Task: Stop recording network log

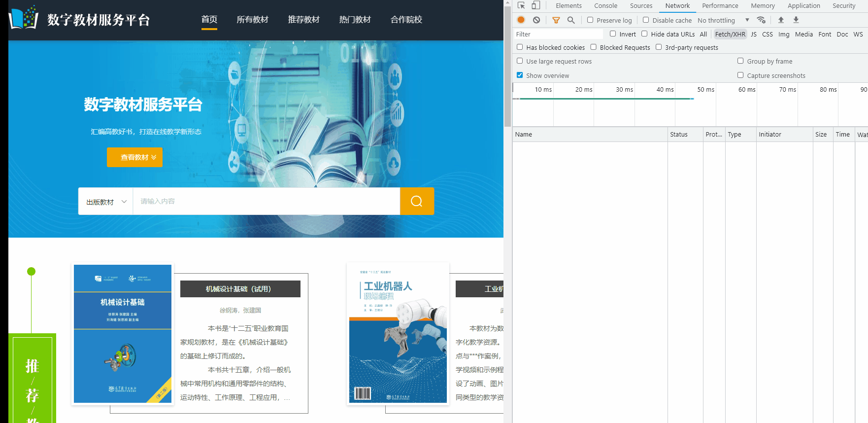Action: click(x=521, y=20)
